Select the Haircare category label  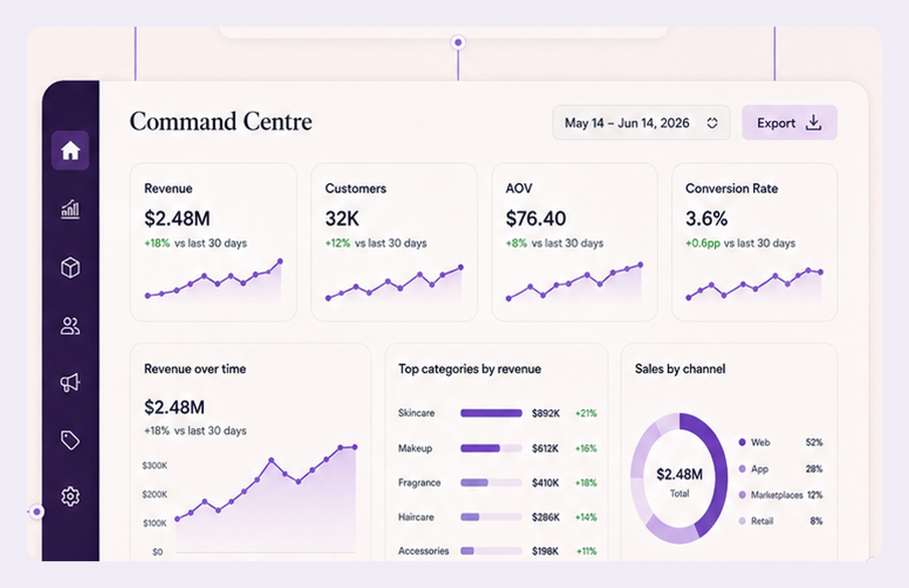[x=416, y=517]
